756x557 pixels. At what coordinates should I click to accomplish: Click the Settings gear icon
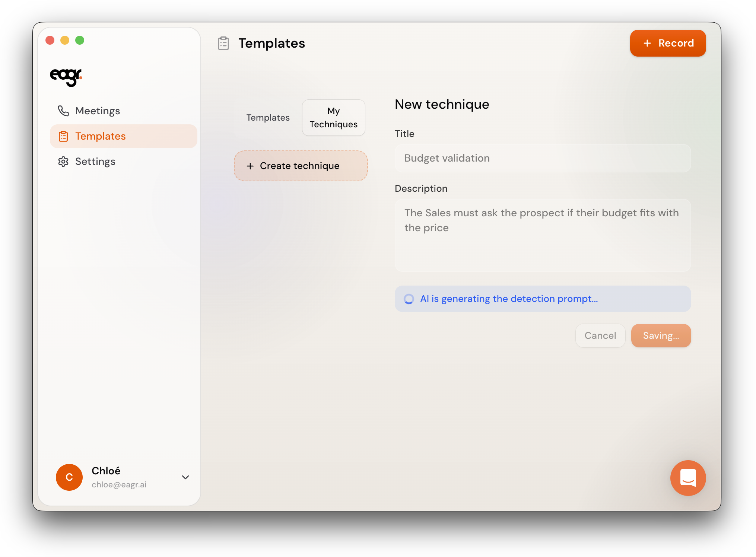[63, 162]
